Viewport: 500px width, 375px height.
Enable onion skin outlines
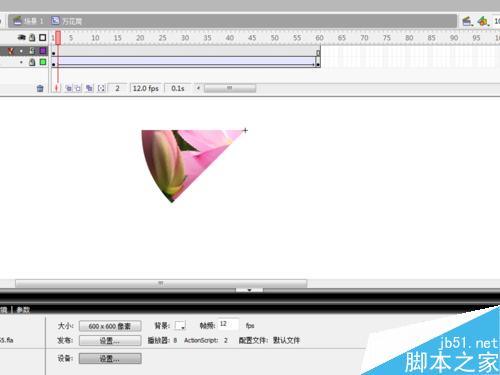pos(78,88)
